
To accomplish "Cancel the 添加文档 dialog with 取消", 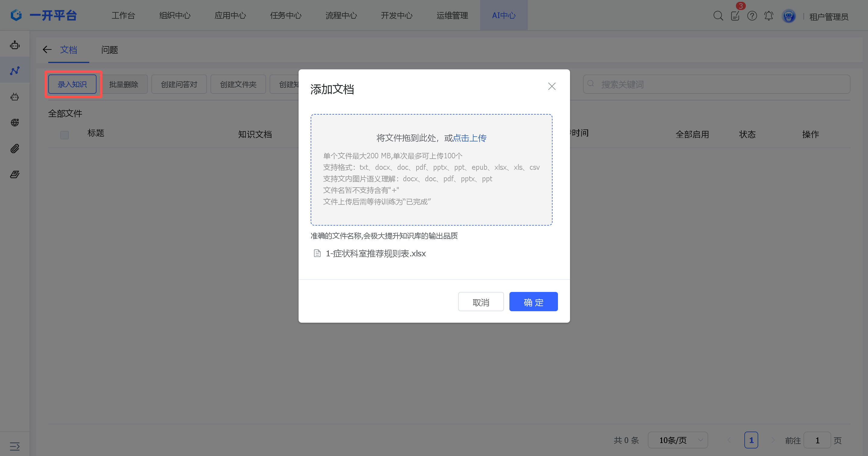I will 481,302.
